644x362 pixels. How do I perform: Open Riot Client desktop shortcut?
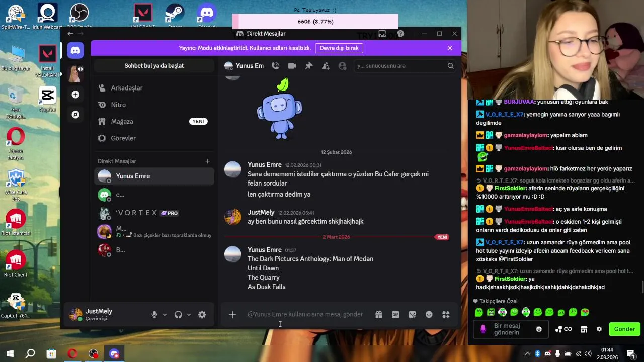(16, 263)
